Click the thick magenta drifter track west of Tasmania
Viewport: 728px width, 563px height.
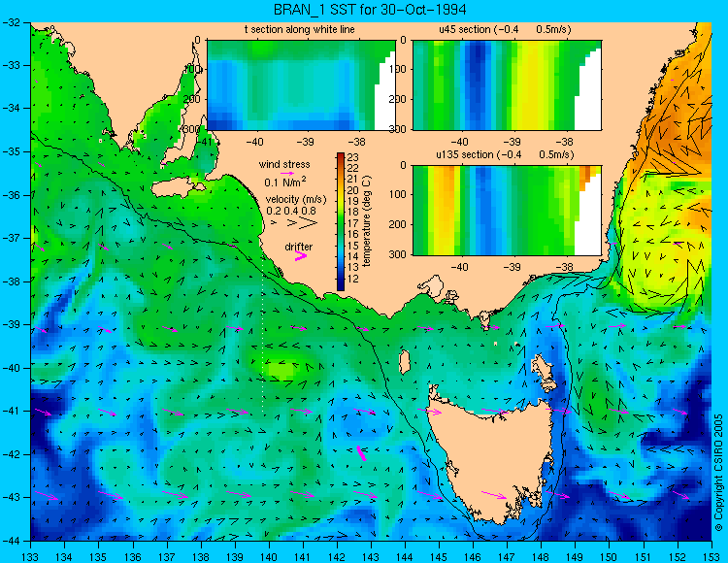click(x=361, y=453)
